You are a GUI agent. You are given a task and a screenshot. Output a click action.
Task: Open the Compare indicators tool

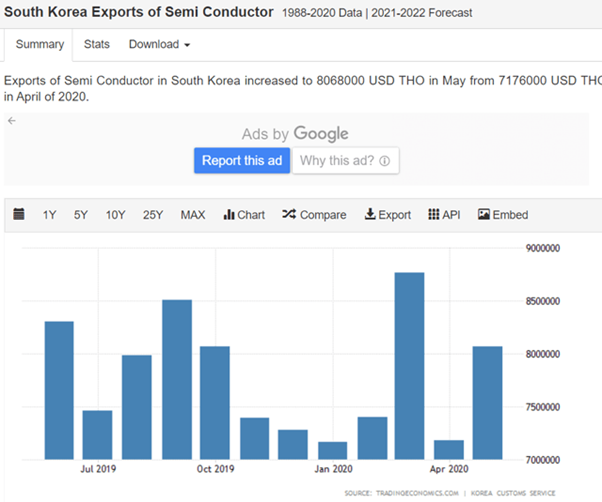(x=314, y=215)
